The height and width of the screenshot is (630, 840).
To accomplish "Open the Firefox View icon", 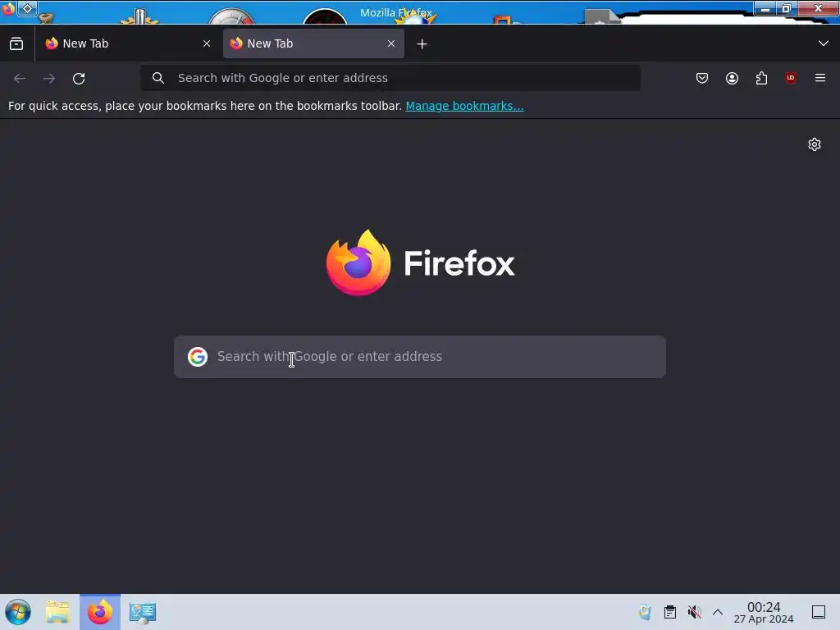I will [16, 44].
